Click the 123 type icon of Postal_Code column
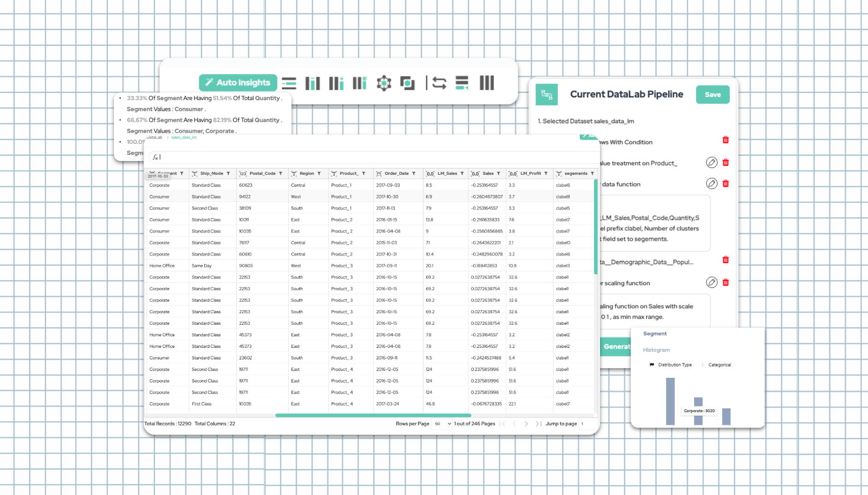868x495 pixels. [243, 173]
